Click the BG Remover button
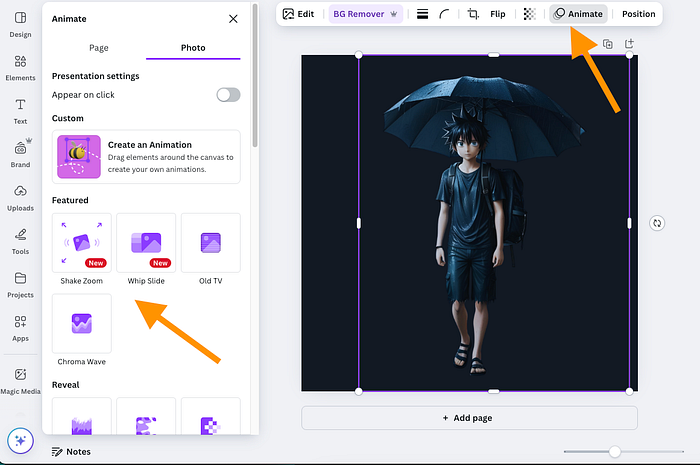700x465 pixels. coord(366,14)
